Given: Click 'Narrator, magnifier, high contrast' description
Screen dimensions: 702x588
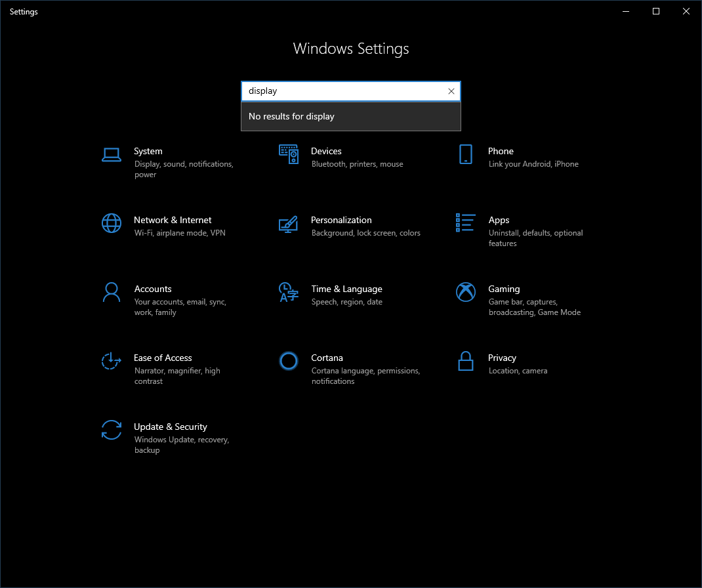Looking at the screenshot, I should point(177,376).
